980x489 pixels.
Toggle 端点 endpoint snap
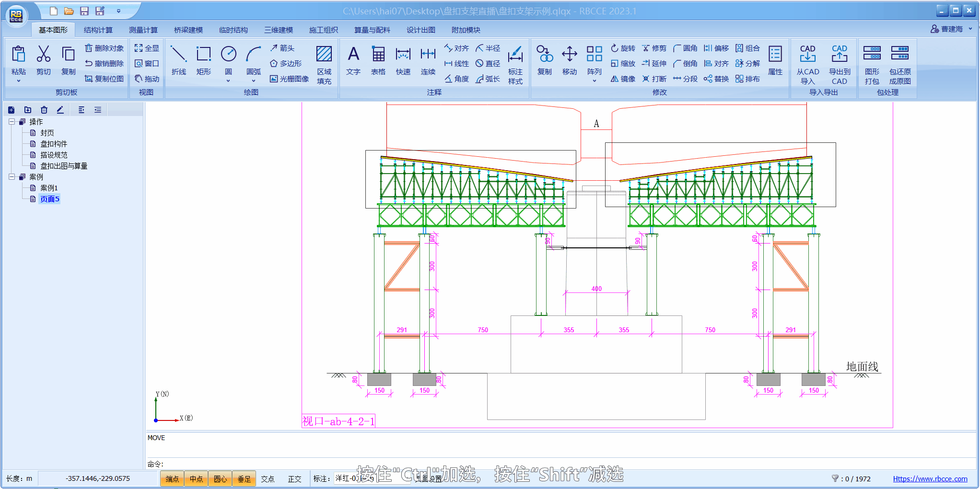coord(172,478)
